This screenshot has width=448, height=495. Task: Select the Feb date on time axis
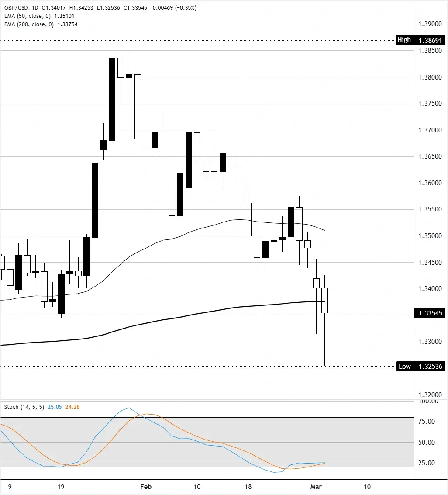(146, 486)
